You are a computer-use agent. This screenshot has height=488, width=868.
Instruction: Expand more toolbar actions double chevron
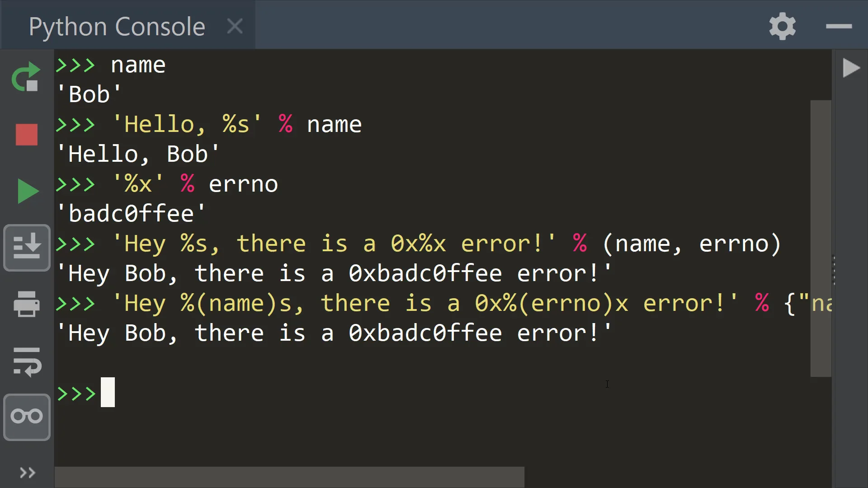point(27,473)
